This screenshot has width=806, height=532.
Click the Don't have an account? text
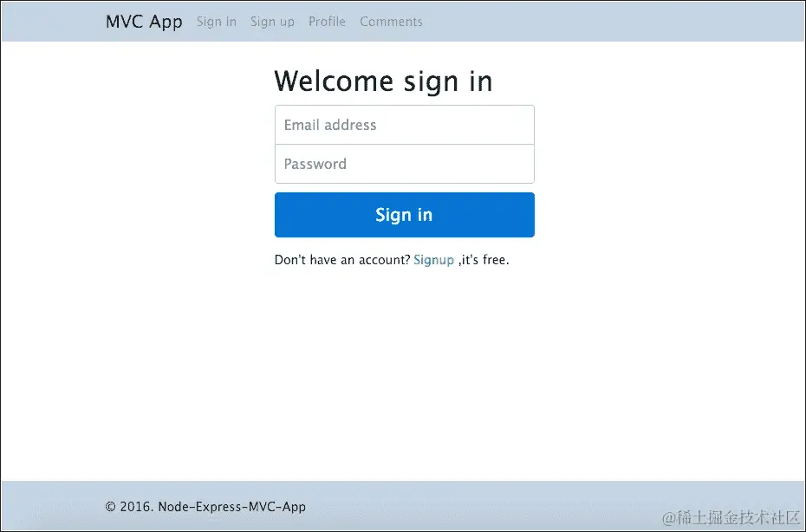click(x=342, y=260)
